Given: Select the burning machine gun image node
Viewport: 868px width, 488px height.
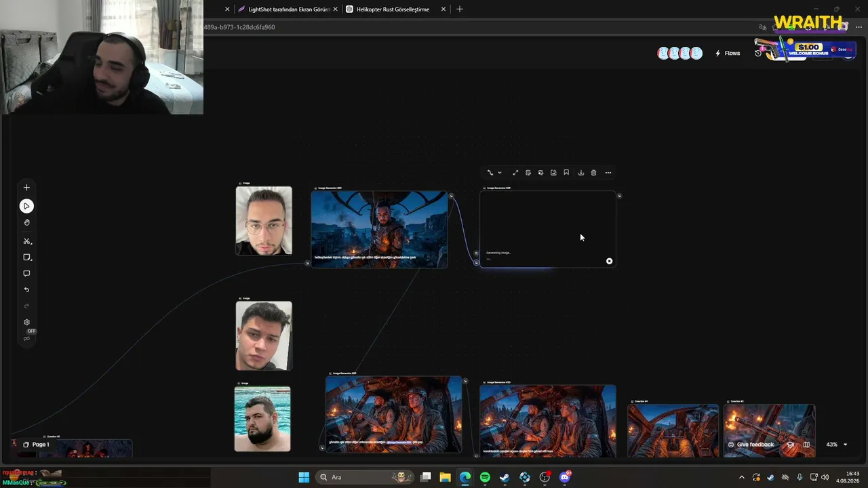Looking at the screenshot, I should point(769,430).
